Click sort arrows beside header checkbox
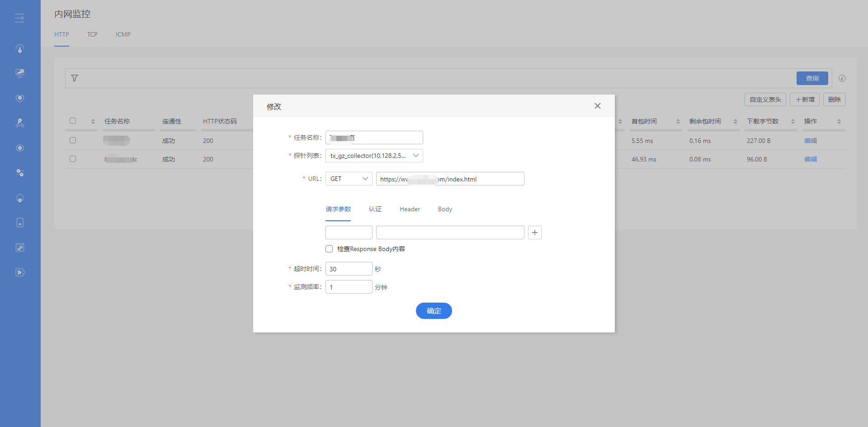This screenshot has height=427, width=868. tap(93, 122)
